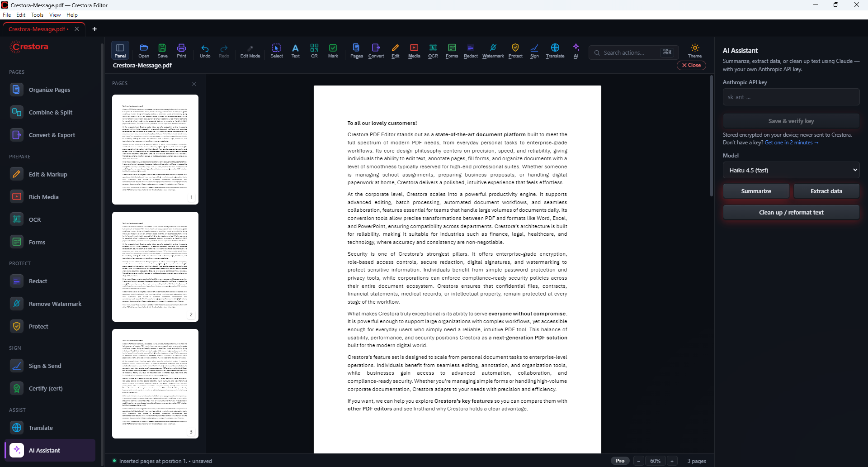Switch to Crestora-Message.pdf tab
The height and width of the screenshot is (467, 868).
click(38, 29)
